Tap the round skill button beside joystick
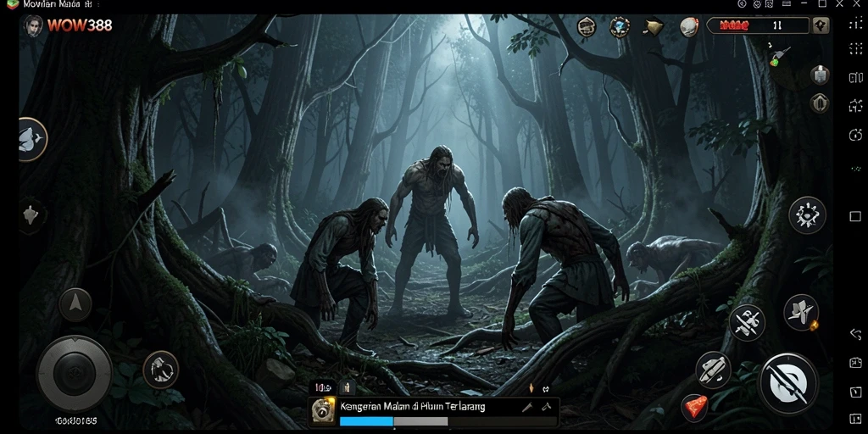Viewport: 868px width, 434px height. click(160, 370)
